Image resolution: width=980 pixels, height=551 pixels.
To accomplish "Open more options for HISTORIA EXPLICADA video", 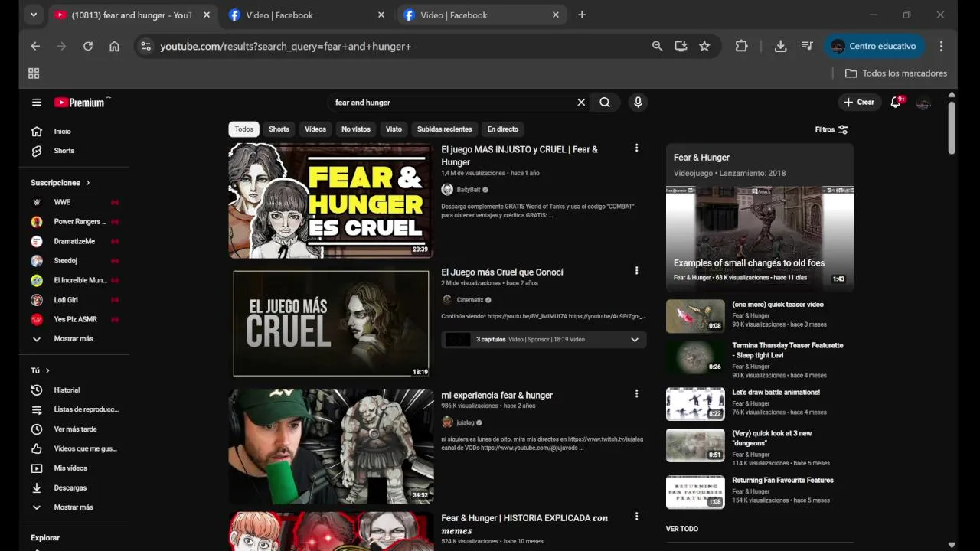I will coord(636,517).
